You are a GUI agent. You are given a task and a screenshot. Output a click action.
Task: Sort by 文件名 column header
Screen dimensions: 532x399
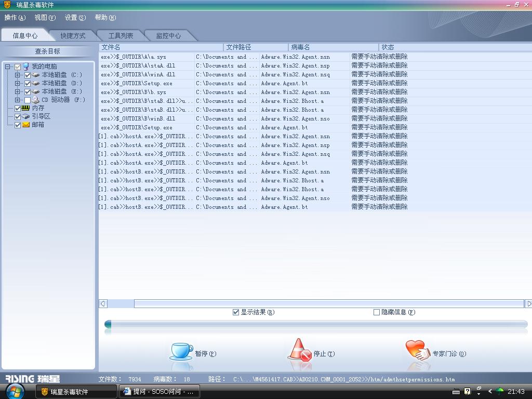[x=161, y=47]
